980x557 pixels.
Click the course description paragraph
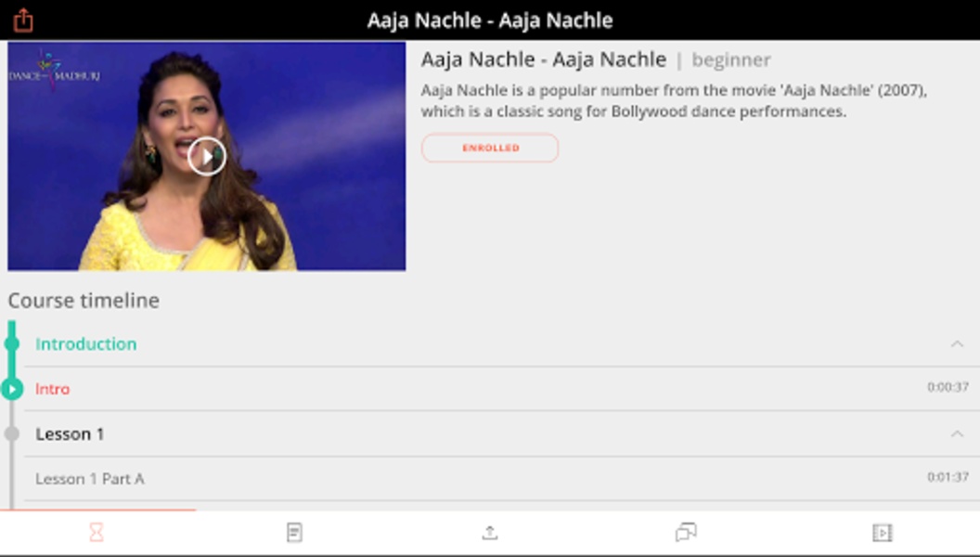(674, 100)
